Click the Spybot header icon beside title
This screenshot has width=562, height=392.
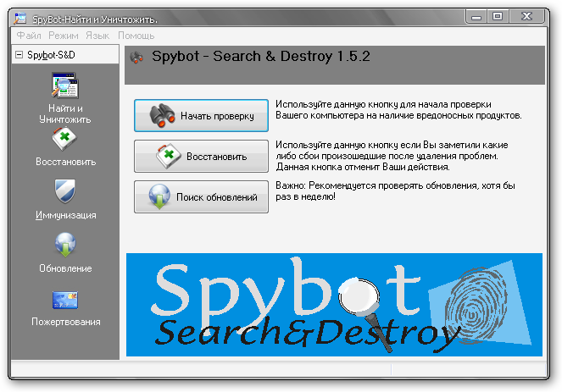pyautogui.click(x=136, y=58)
